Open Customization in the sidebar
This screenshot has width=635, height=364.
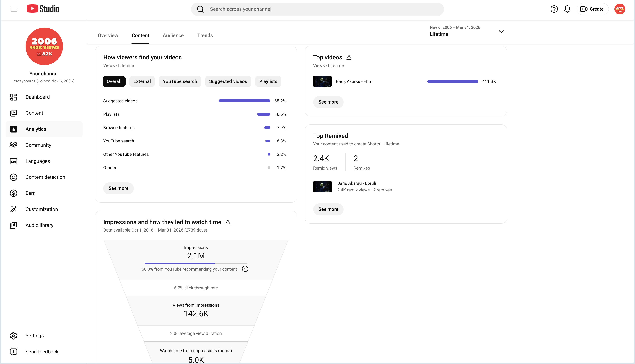tap(44, 209)
